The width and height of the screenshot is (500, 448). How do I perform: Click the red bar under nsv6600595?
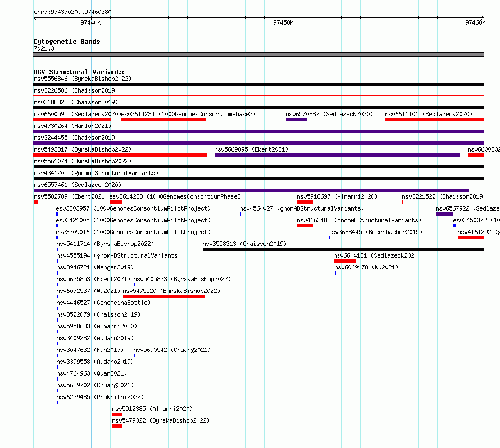coord(72,120)
